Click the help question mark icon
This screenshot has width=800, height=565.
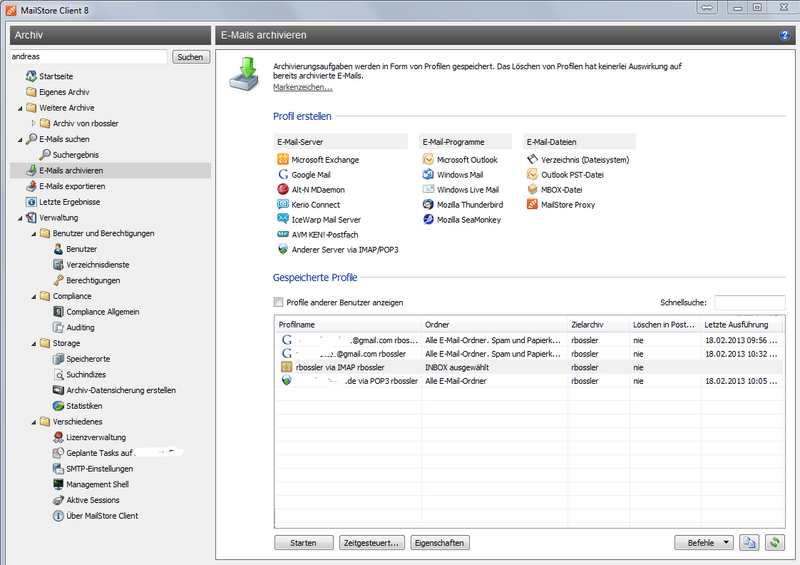coord(785,35)
